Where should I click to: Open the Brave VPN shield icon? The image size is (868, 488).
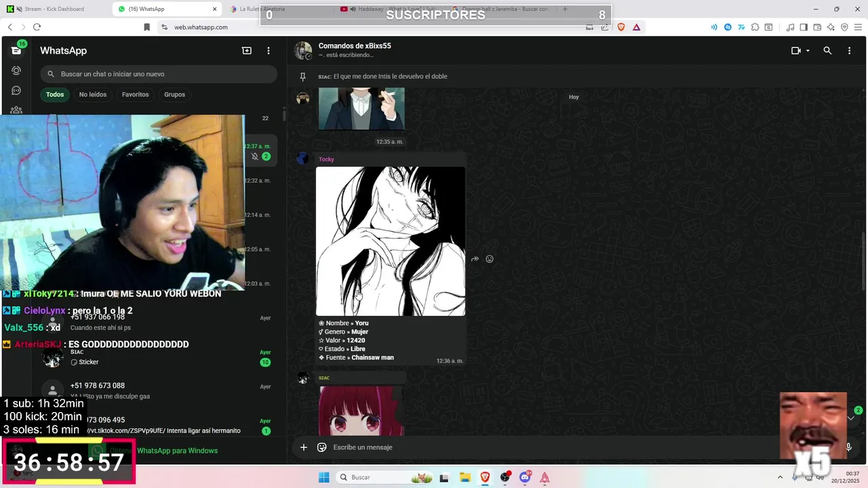pos(844,27)
